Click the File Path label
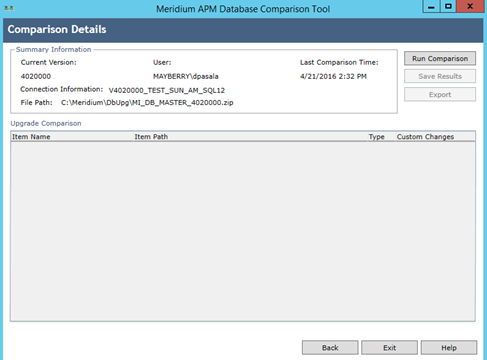This screenshot has height=360, width=487. tap(36, 103)
